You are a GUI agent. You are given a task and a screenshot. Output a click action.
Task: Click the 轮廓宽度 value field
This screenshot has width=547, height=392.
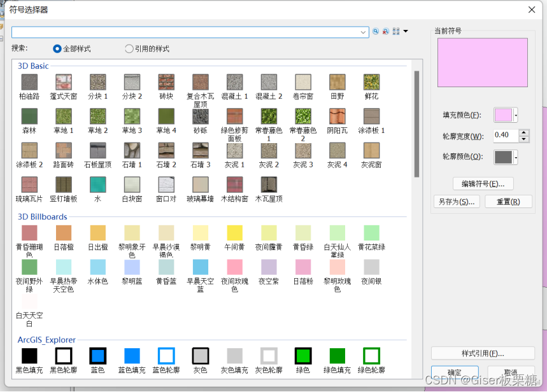point(506,136)
